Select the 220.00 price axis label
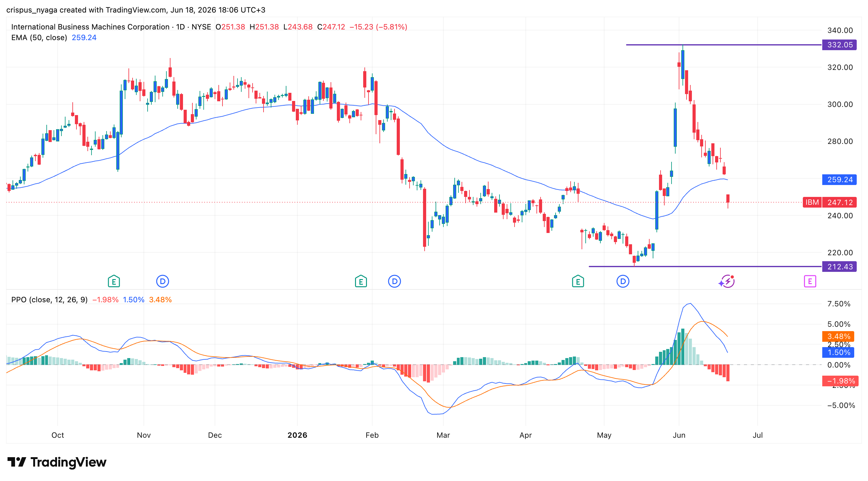 tap(840, 253)
